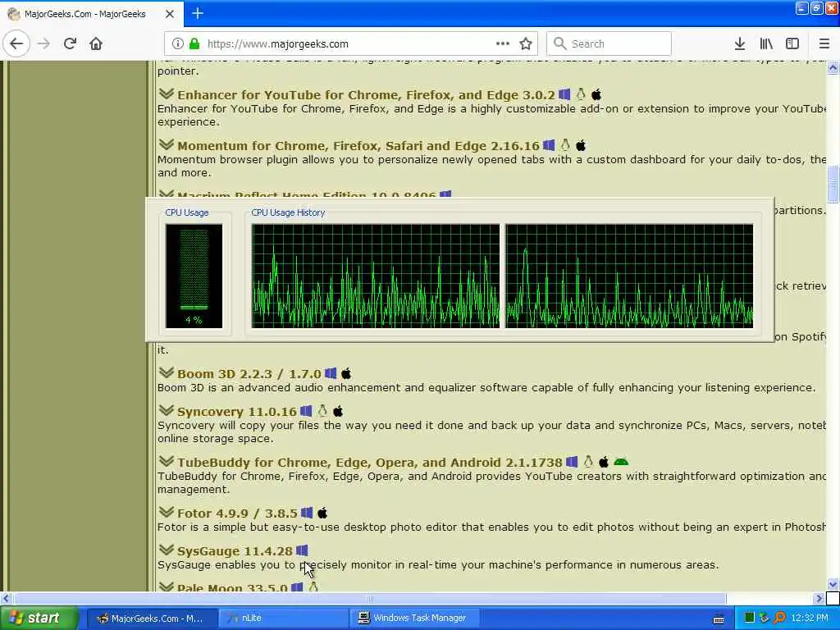Click the second CPU Usage History graph

629,276
